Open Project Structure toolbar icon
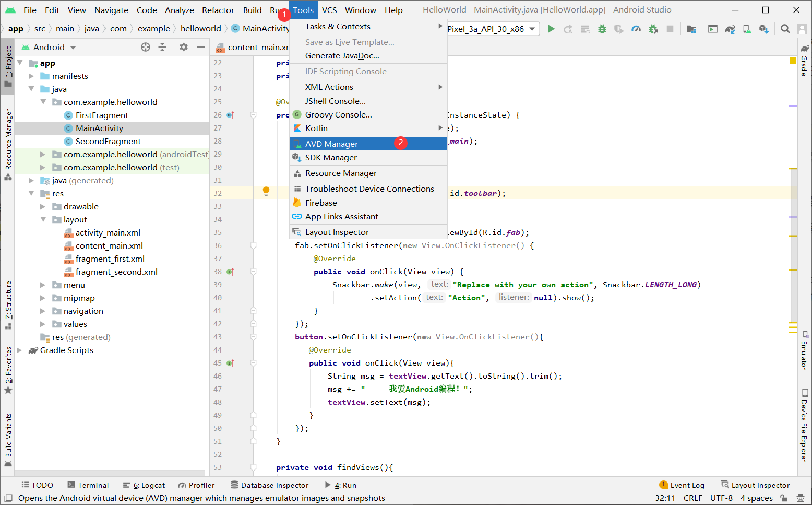This screenshot has width=812, height=505. [x=691, y=29]
